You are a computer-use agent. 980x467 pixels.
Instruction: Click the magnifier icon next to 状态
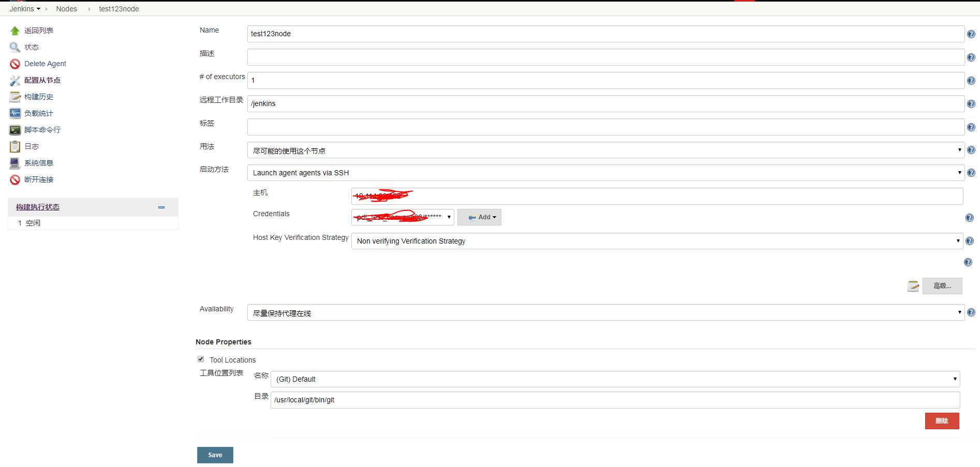[x=15, y=48]
